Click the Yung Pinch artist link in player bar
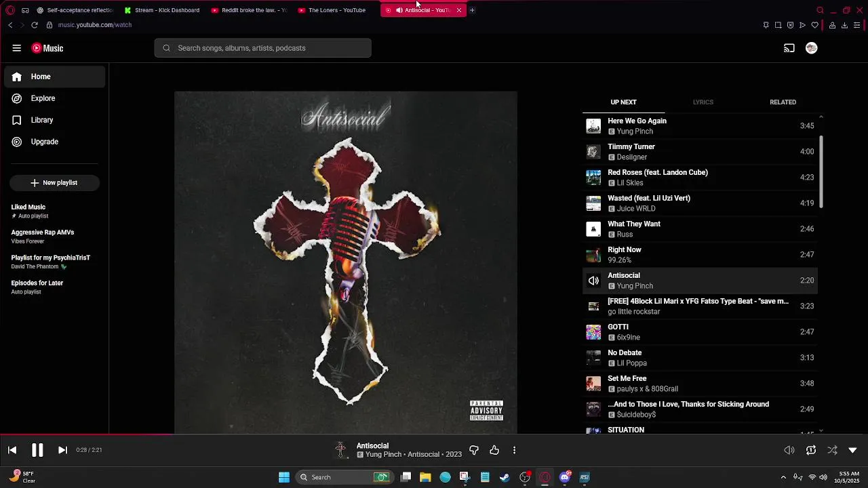868x488 pixels. [384, 455]
